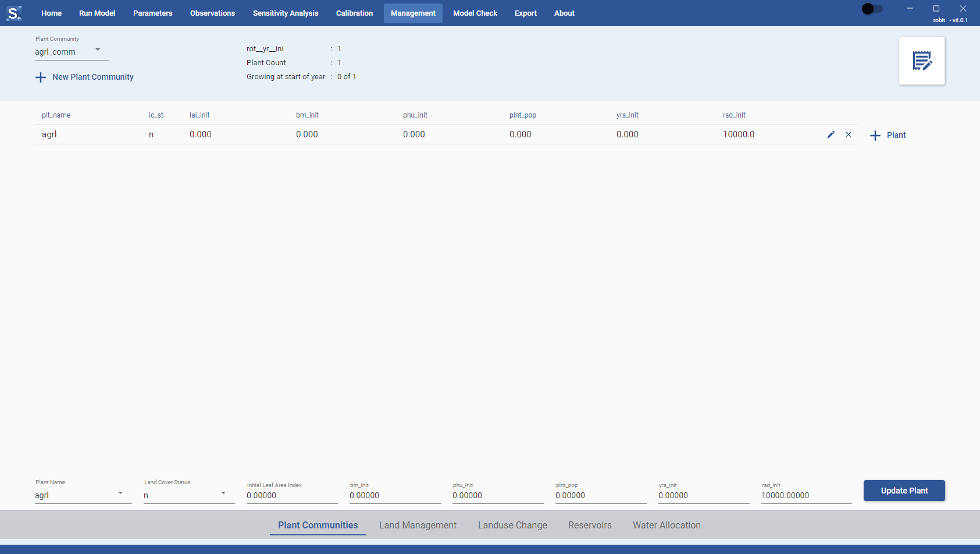Open the Export menu
Image resolution: width=980 pixels, height=554 pixels.
(526, 13)
